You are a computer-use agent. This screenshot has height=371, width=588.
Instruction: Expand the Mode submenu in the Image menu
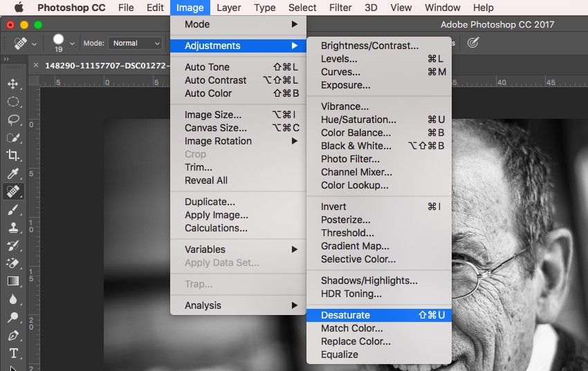238,24
